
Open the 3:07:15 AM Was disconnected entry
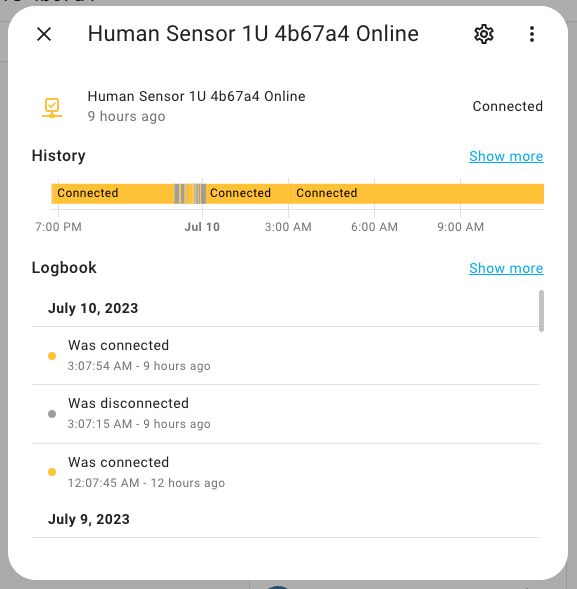(x=285, y=414)
